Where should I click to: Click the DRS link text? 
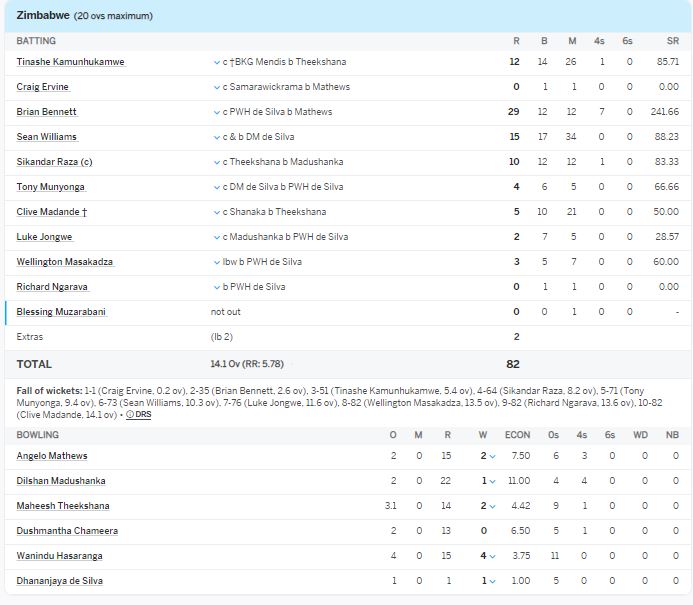pos(143,414)
